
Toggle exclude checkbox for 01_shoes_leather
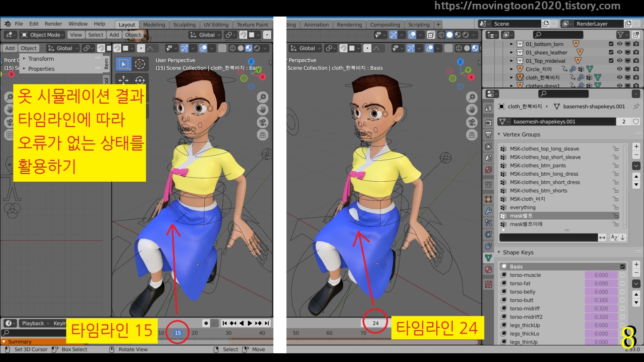click(611, 52)
